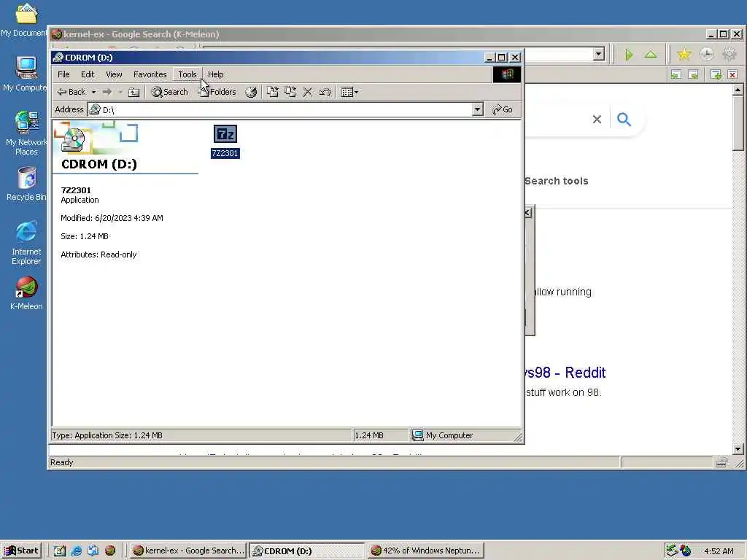Image resolution: width=747 pixels, height=560 pixels.
Task: Click the Move To folder icon
Action: click(272, 92)
